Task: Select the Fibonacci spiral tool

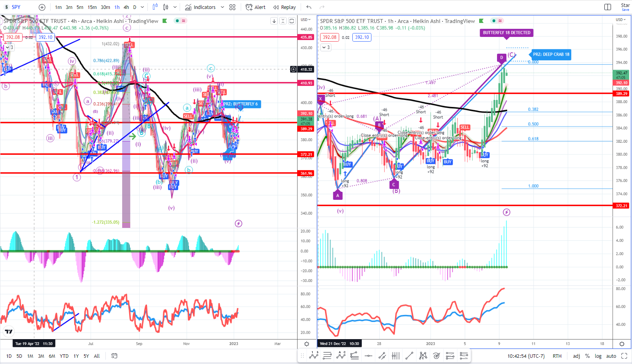Action: (436, 355)
